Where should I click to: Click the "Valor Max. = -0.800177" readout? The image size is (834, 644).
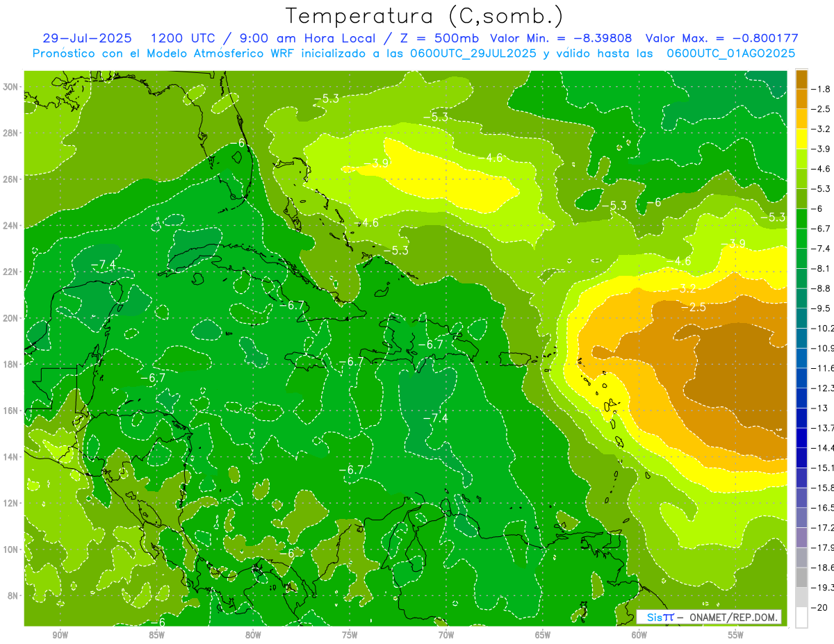pos(721,38)
